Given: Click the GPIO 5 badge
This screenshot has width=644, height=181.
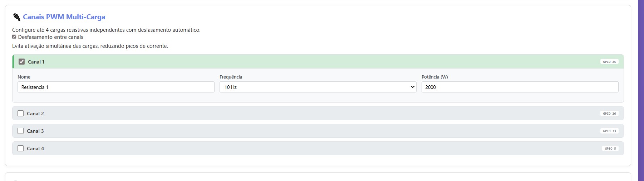Looking at the screenshot, I should pos(610,149).
